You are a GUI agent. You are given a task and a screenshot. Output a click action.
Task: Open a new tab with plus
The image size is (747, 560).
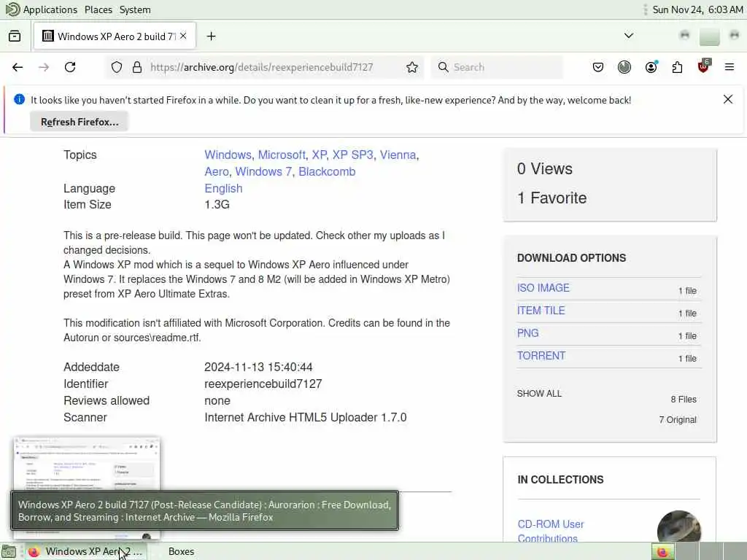coord(211,36)
